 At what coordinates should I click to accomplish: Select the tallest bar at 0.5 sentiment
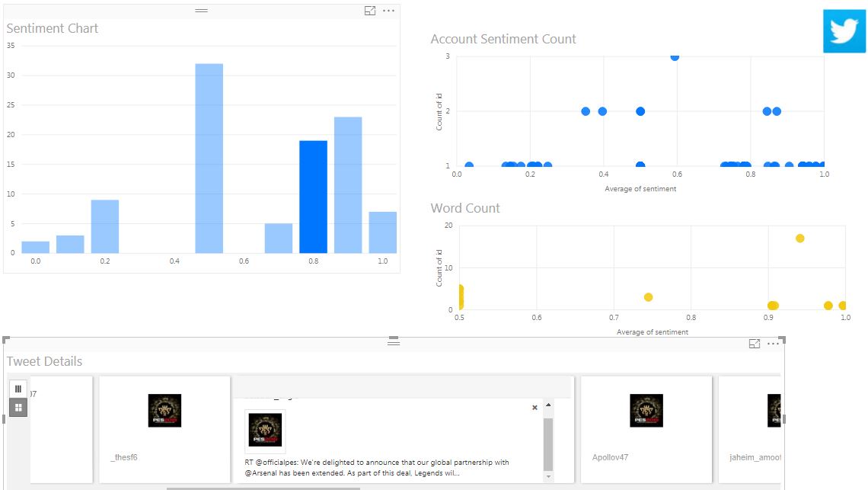(209, 159)
